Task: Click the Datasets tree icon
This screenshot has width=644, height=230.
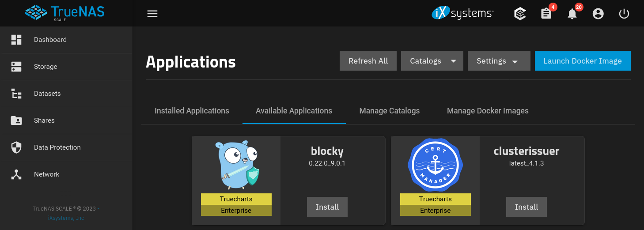Action: (16, 94)
